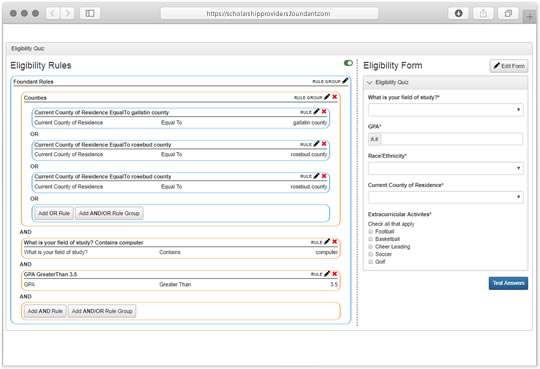Screen dimensions: 540x369
Task: Click the '3.5' GPA rule value
Action: (334, 284)
